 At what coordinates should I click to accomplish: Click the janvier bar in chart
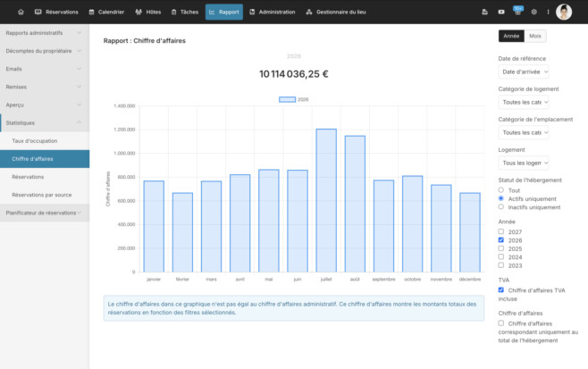coord(154,227)
